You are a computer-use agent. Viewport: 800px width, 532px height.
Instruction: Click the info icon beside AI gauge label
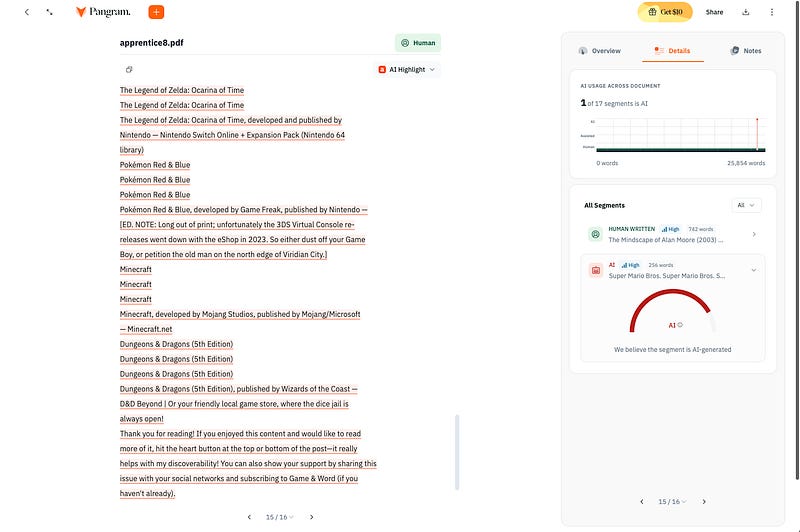(680, 325)
